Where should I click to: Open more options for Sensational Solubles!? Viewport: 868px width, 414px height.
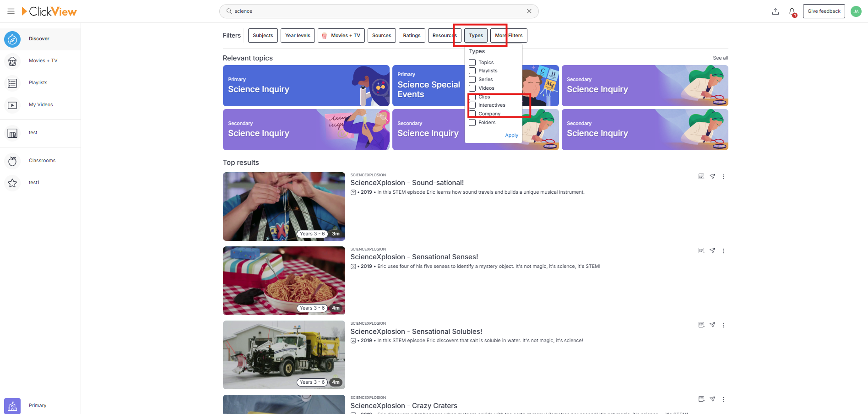724,325
